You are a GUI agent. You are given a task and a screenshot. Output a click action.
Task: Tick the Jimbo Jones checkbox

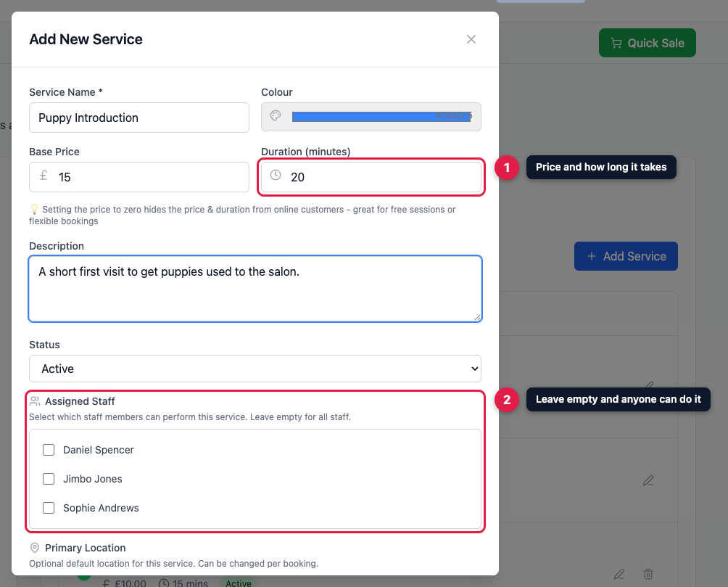[x=49, y=479]
